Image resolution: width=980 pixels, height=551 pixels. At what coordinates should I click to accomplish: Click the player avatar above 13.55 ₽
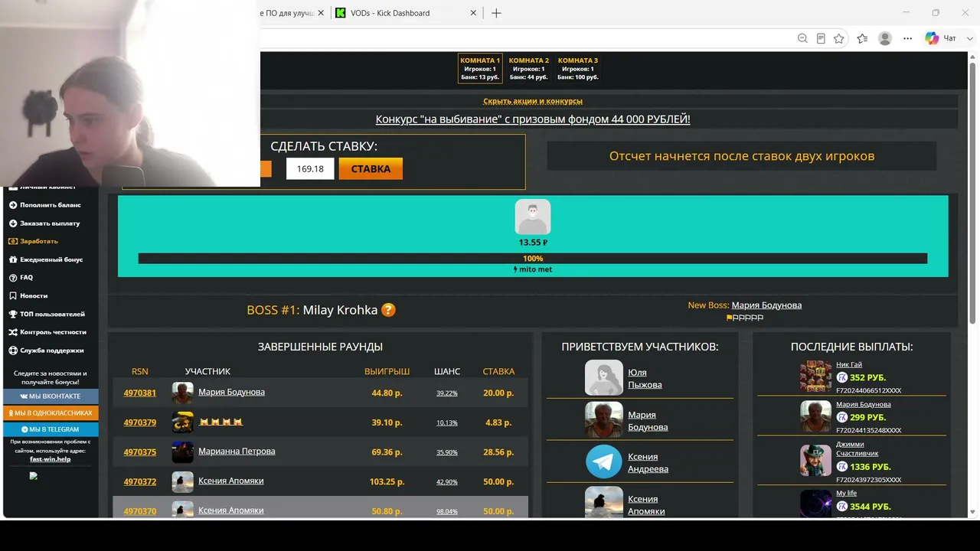(x=533, y=217)
